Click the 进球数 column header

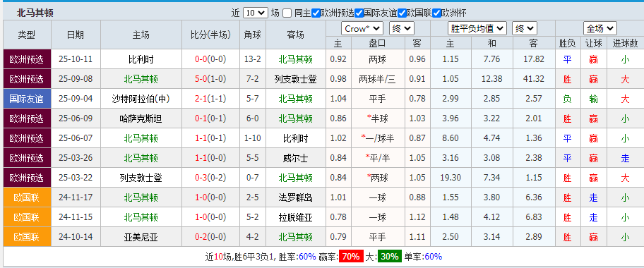coord(625,43)
